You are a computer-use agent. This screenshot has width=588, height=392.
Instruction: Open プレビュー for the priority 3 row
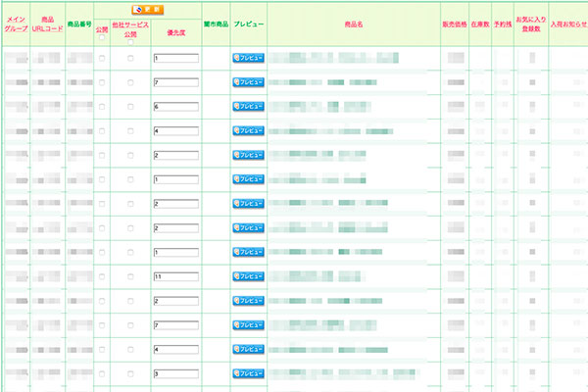pos(248,373)
